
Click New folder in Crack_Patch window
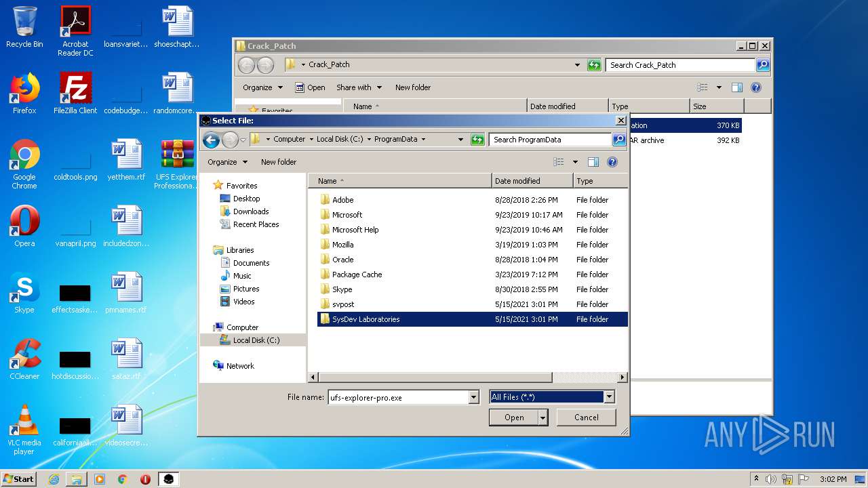[413, 87]
